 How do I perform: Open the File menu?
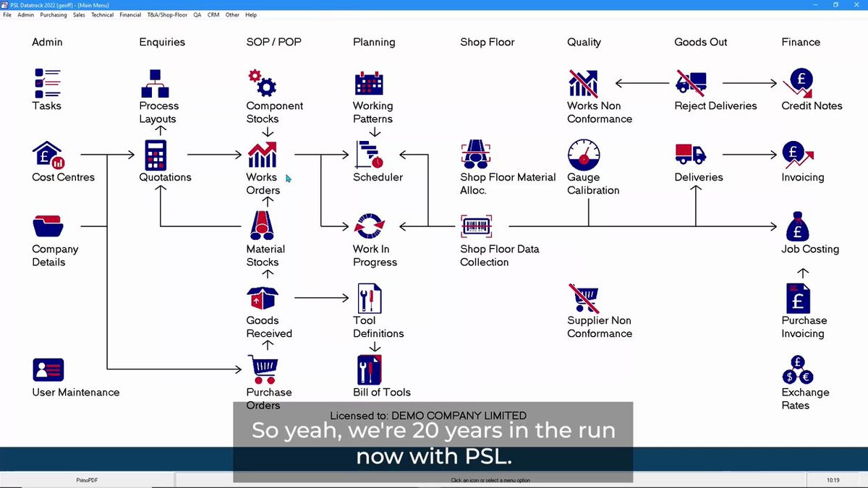click(7, 14)
